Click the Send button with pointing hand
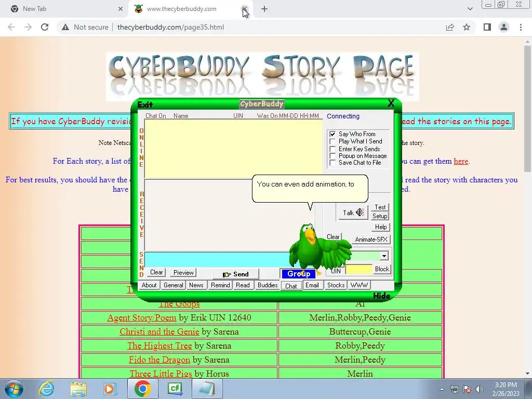 coord(236,274)
